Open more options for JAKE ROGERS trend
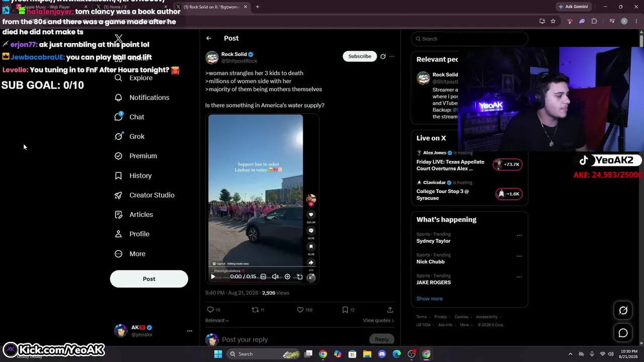This screenshot has height=362, width=644. [x=519, y=277]
